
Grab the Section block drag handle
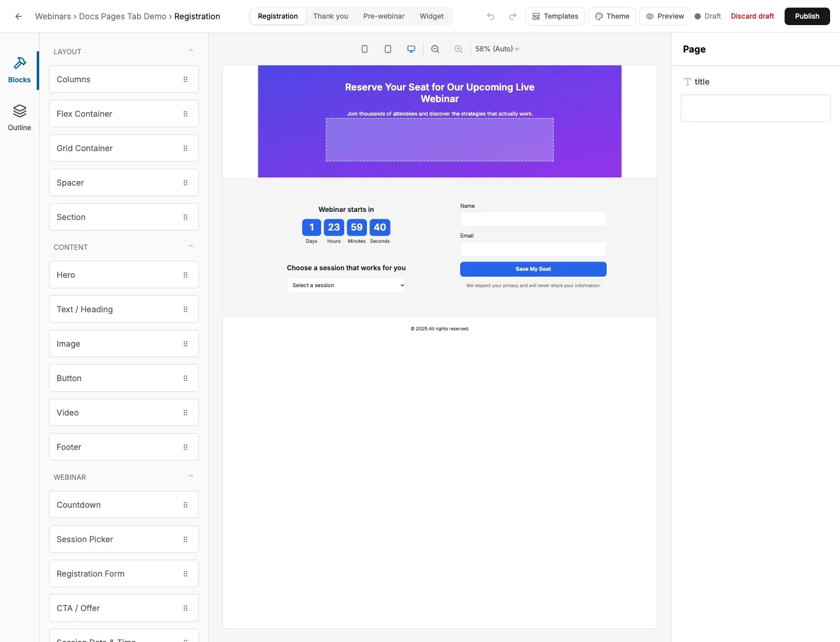185,217
